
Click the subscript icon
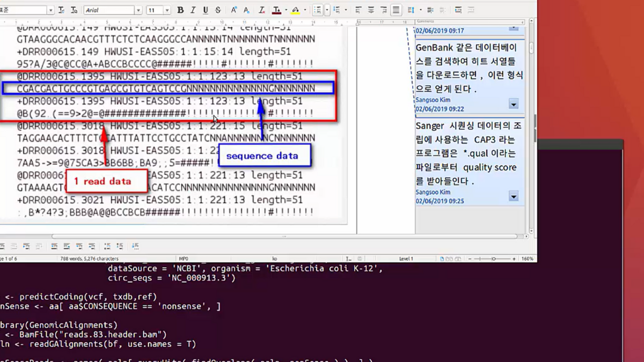tap(246, 10)
